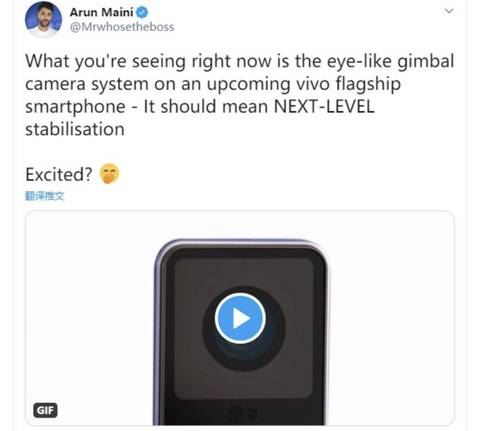Viewport: 480px width, 431px height.
Task: Click the dual sensors below the camera module
Action: click(242, 413)
